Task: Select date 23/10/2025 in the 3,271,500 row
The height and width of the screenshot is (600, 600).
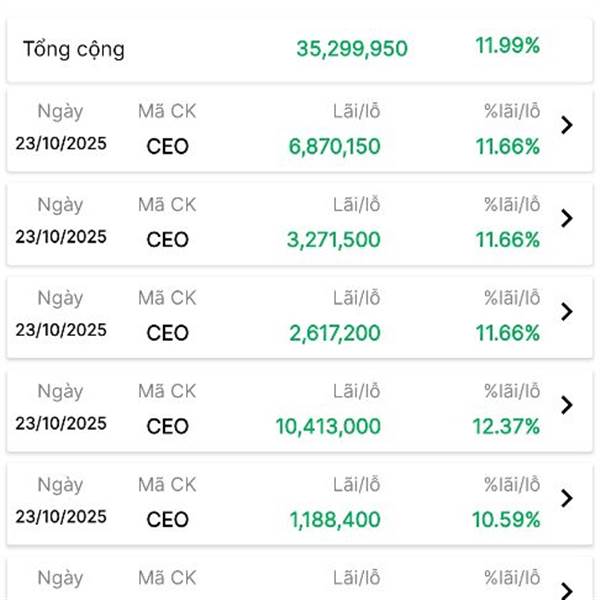Action: [61, 238]
